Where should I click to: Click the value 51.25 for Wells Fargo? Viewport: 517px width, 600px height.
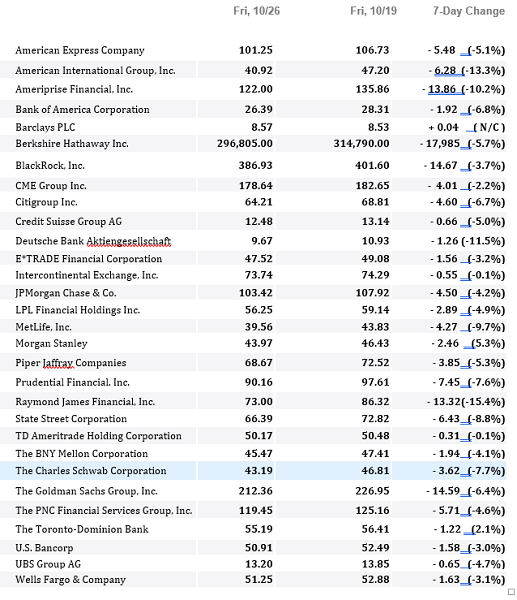[259, 580]
